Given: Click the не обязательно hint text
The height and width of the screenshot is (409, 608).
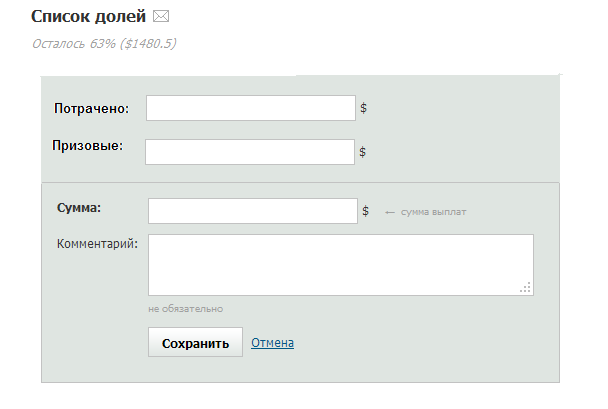Looking at the screenshot, I should [185, 309].
